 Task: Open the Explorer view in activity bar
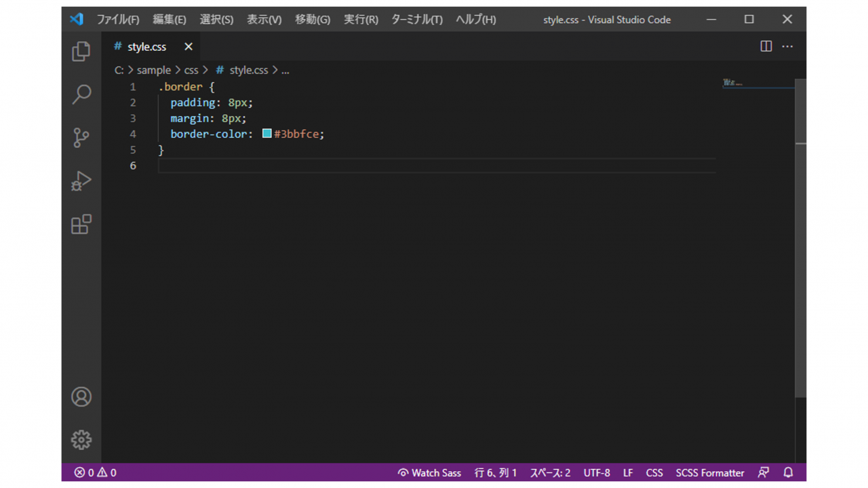(x=81, y=51)
